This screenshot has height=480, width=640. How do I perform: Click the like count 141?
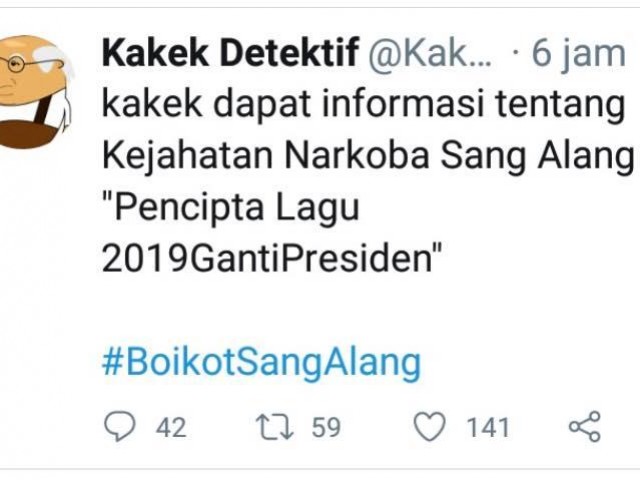click(487, 428)
